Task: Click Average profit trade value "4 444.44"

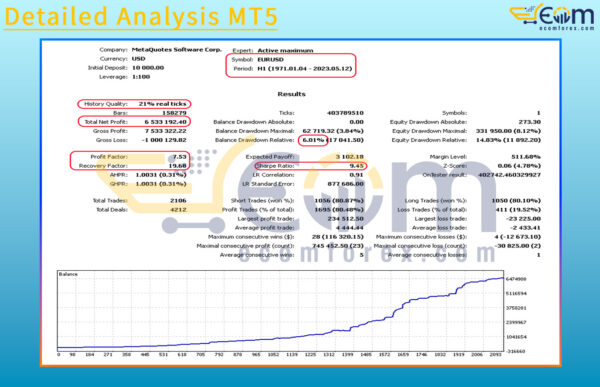Action: point(350,228)
